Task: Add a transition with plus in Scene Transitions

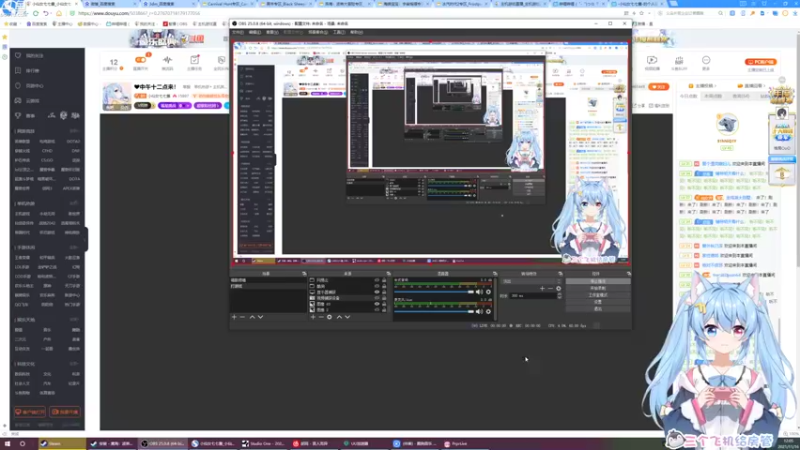Action: click(542, 288)
